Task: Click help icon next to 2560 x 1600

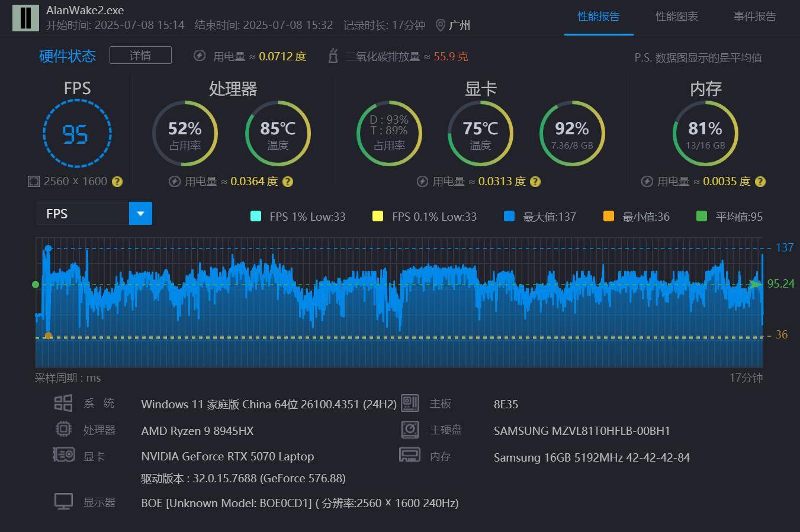Action: click(x=117, y=182)
